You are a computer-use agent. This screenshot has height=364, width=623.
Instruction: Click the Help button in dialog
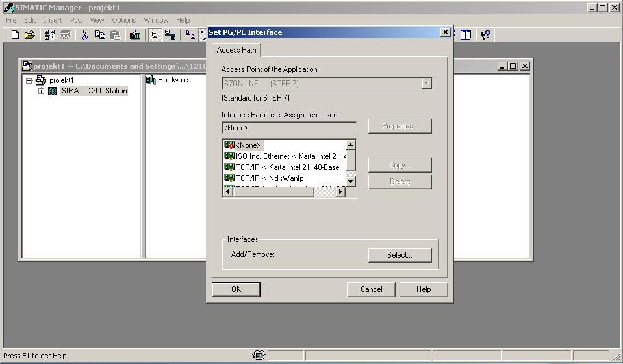(x=424, y=289)
